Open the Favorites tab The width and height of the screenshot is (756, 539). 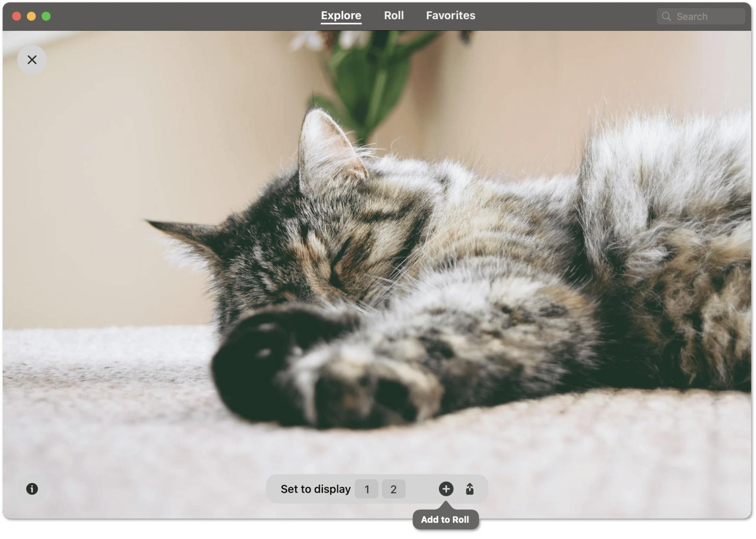coord(450,15)
